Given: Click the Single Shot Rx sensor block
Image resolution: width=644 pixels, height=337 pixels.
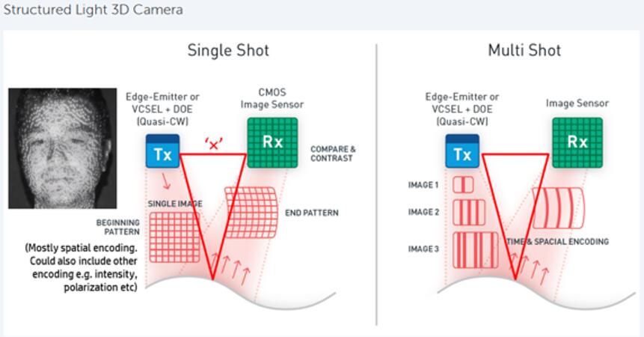Looking at the screenshot, I should click(x=272, y=142).
